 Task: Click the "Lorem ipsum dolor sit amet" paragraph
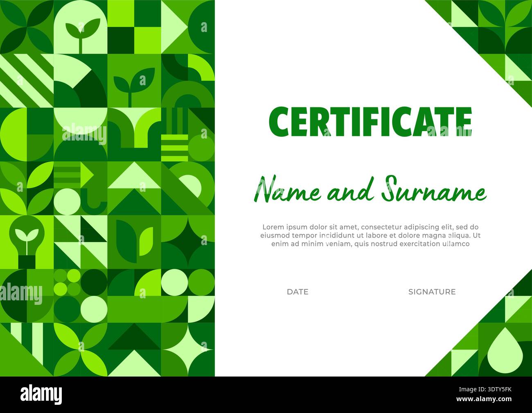(370, 235)
